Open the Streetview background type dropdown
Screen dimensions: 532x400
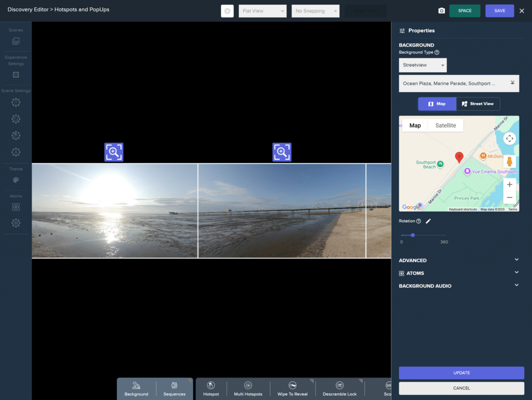click(x=422, y=65)
